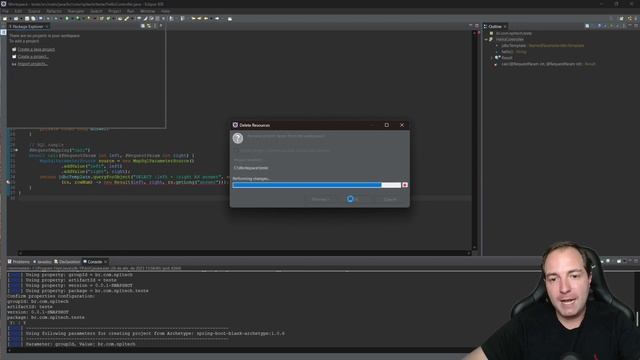The height and width of the screenshot is (360, 640).
Task: Open the Window menu
Action: click(147, 11)
